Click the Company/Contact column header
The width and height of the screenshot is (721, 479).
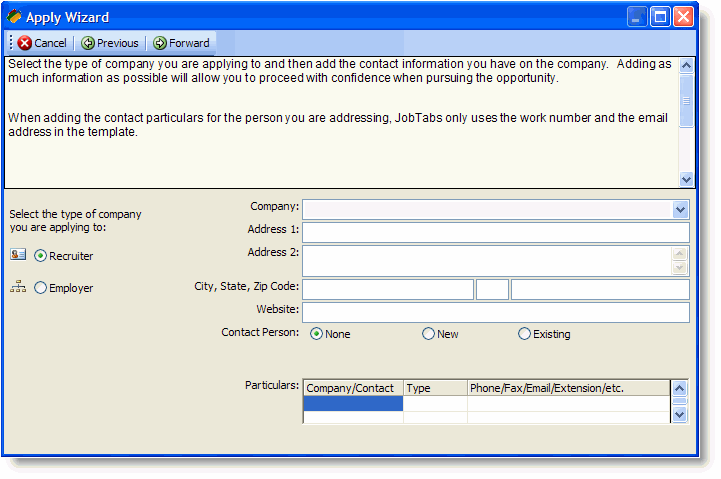353,388
